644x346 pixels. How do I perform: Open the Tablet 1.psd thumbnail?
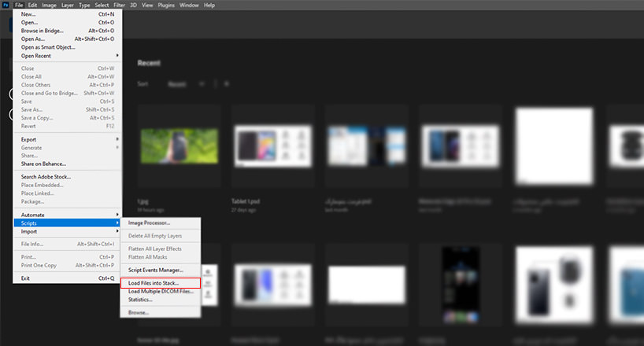273,145
